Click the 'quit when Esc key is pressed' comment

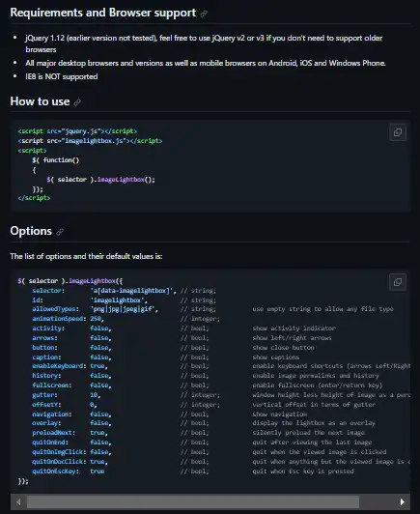[x=303, y=471]
